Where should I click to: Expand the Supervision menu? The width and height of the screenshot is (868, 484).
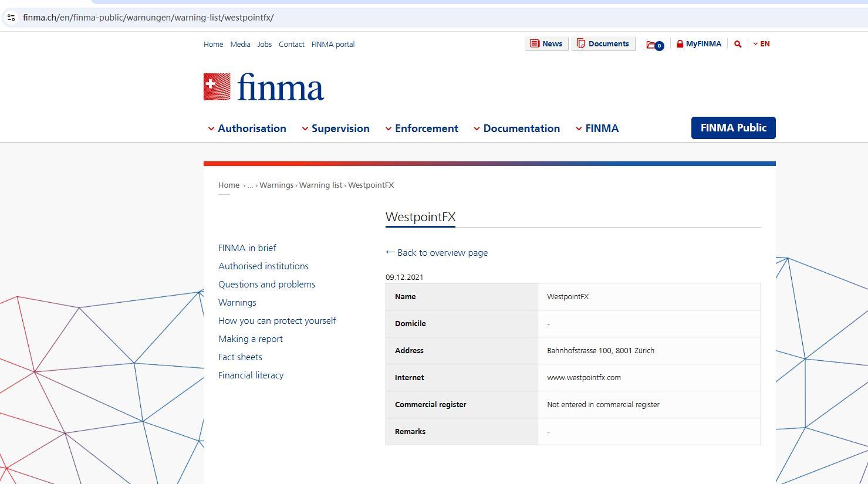[336, 128]
